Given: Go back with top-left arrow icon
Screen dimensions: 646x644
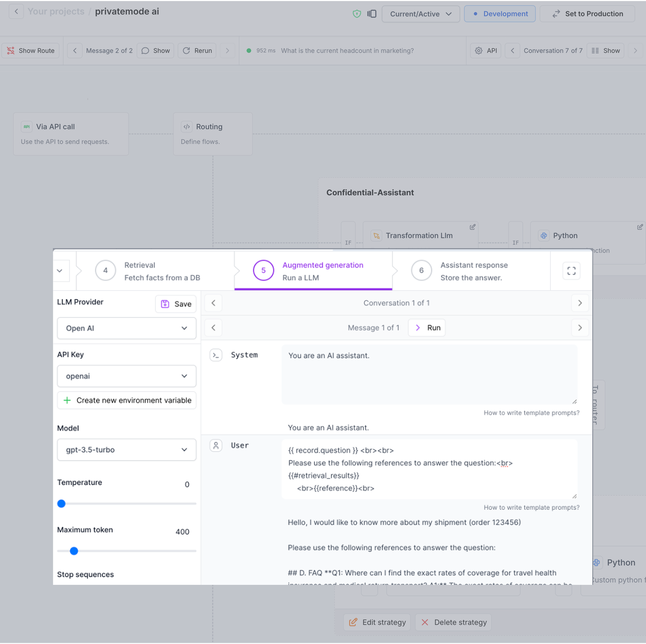Looking at the screenshot, I should (16, 11).
